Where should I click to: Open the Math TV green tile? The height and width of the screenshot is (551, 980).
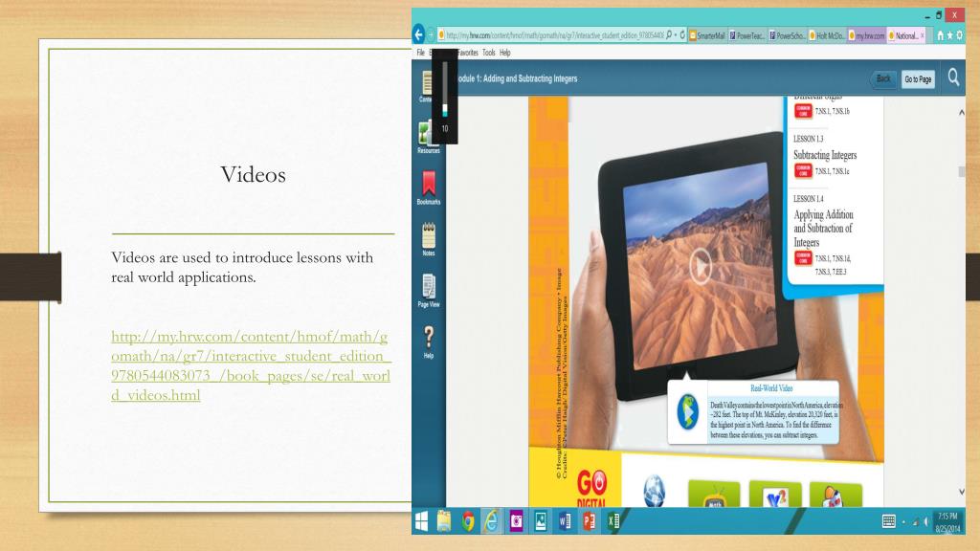714,494
